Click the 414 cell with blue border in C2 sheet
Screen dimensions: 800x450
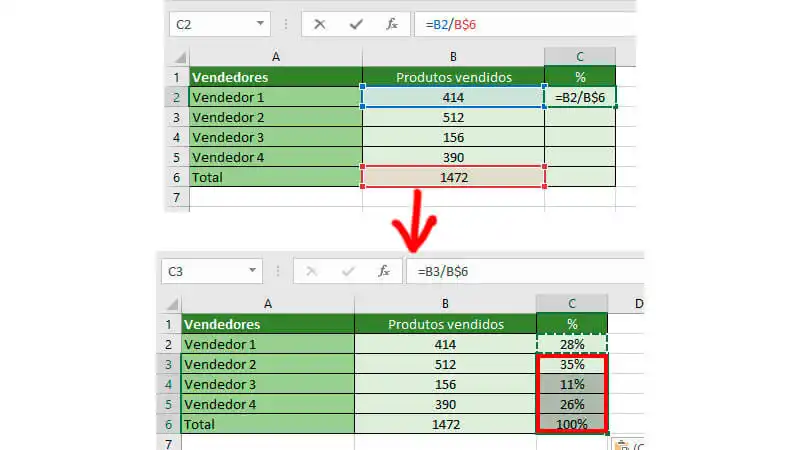coord(454,97)
